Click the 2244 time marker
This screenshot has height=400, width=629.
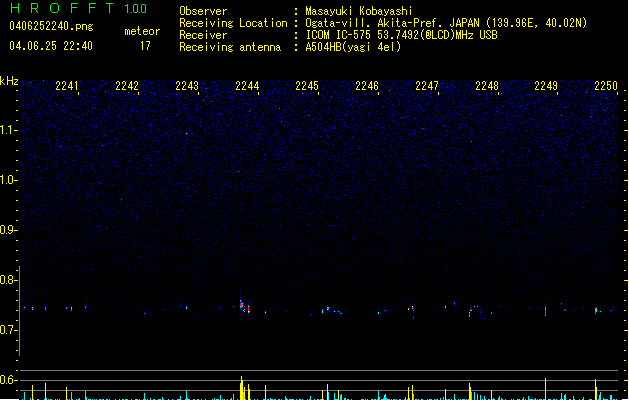click(x=247, y=86)
